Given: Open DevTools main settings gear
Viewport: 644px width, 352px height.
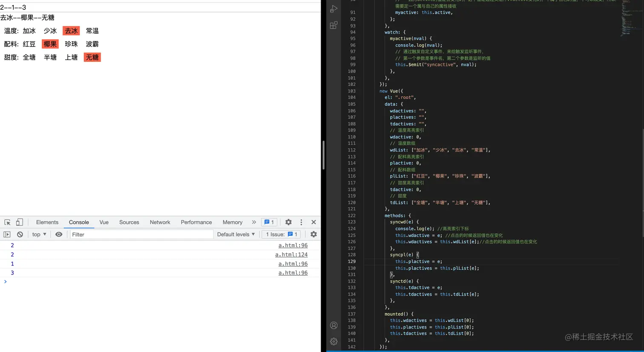Looking at the screenshot, I should click(x=288, y=222).
